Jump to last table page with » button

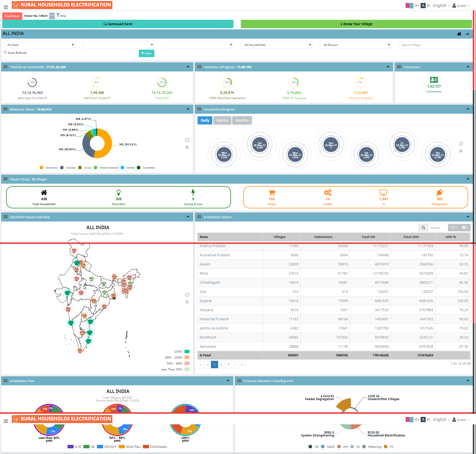tap(242, 365)
